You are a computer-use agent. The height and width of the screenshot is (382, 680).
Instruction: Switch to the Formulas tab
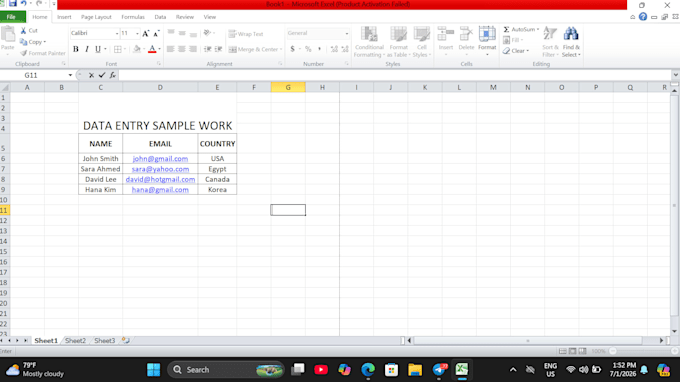[x=133, y=17]
